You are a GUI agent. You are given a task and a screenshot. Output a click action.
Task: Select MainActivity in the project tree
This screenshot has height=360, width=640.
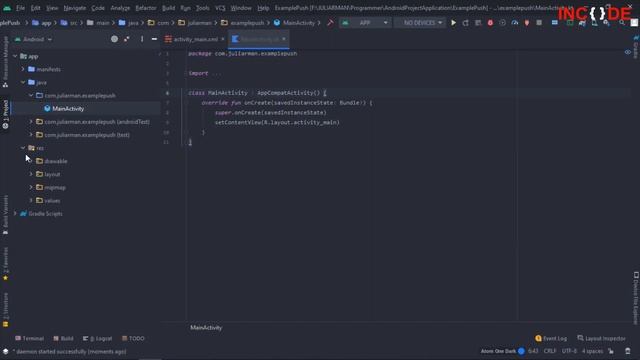pyautogui.click(x=68, y=109)
